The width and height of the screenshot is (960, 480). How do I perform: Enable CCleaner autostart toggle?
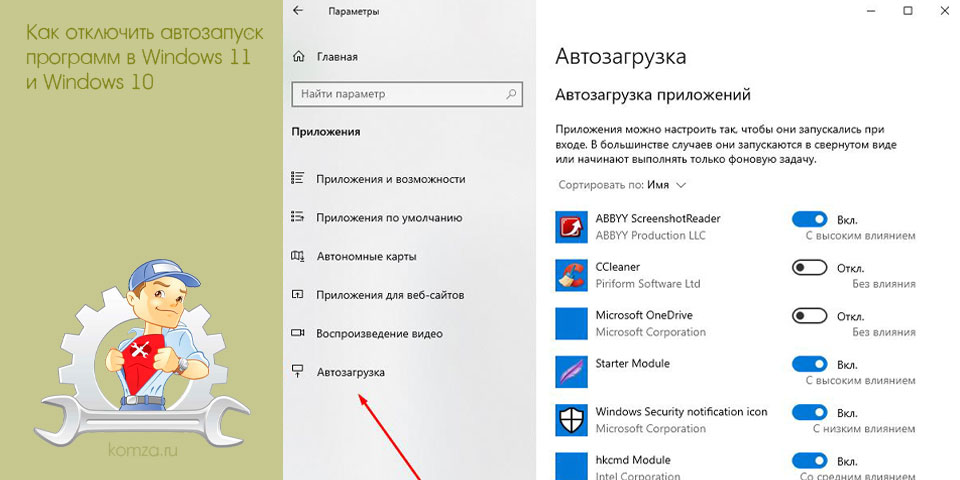pos(809,268)
